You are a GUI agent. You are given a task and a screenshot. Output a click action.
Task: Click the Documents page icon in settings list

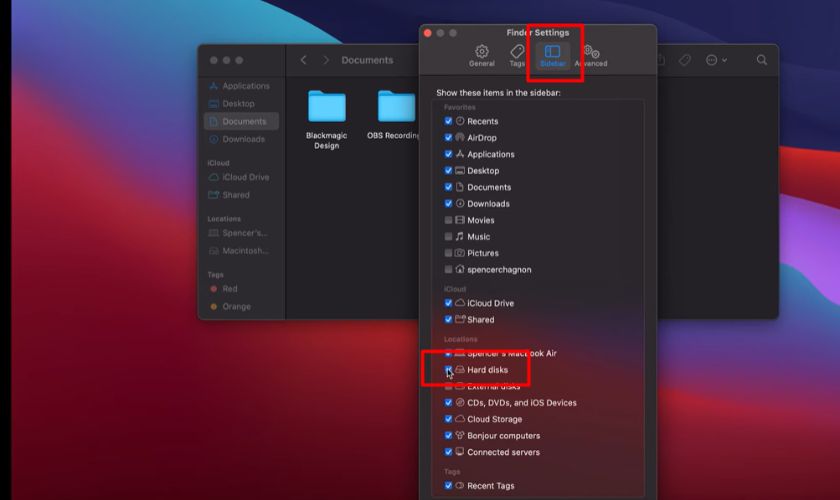[x=460, y=187]
